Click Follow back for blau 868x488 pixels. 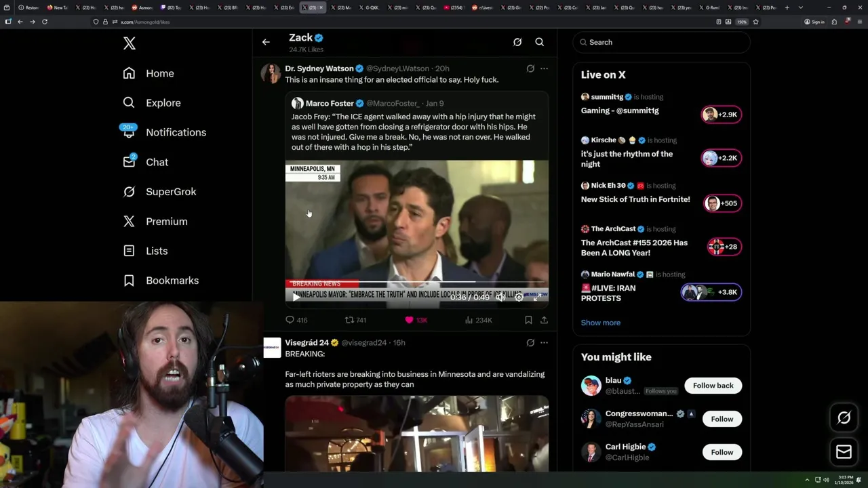(x=713, y=386)
